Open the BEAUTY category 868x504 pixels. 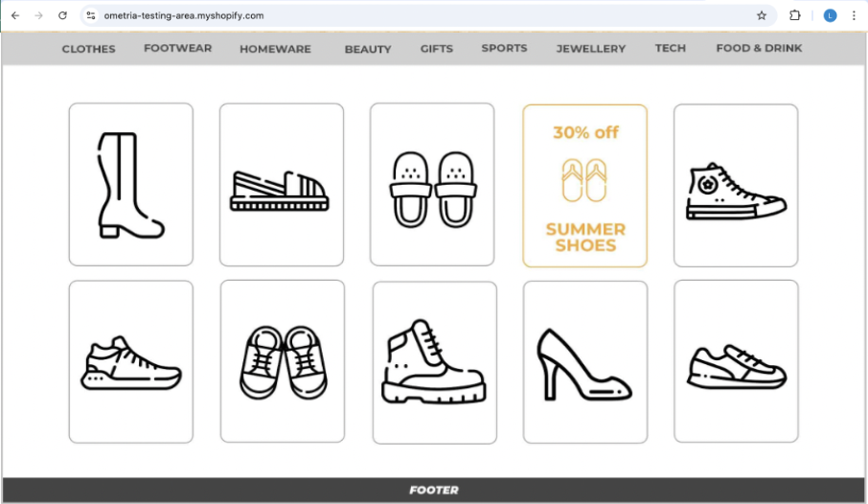tap(368, 49)
